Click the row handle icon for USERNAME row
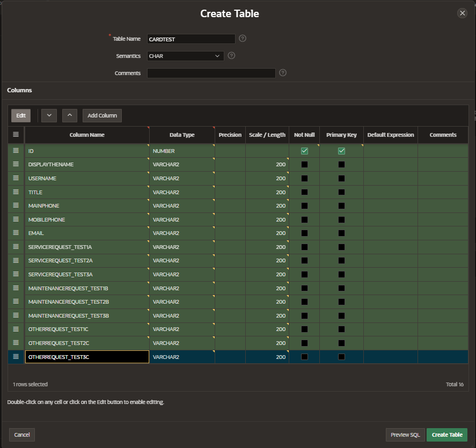Viewport: 476px width, 448px height. (x=16, y=178)
